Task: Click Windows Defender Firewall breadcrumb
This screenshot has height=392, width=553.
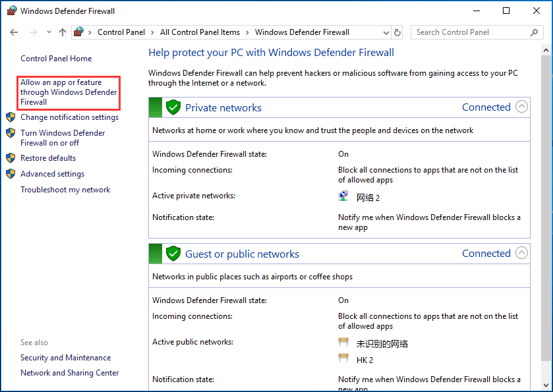Action: tap(302, 32)
